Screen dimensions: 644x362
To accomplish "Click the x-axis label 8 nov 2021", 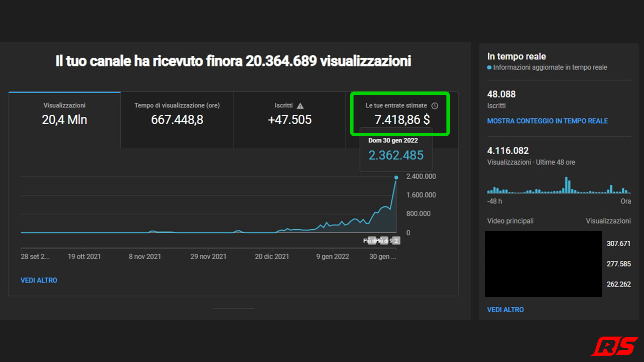I will click(145, 257).
